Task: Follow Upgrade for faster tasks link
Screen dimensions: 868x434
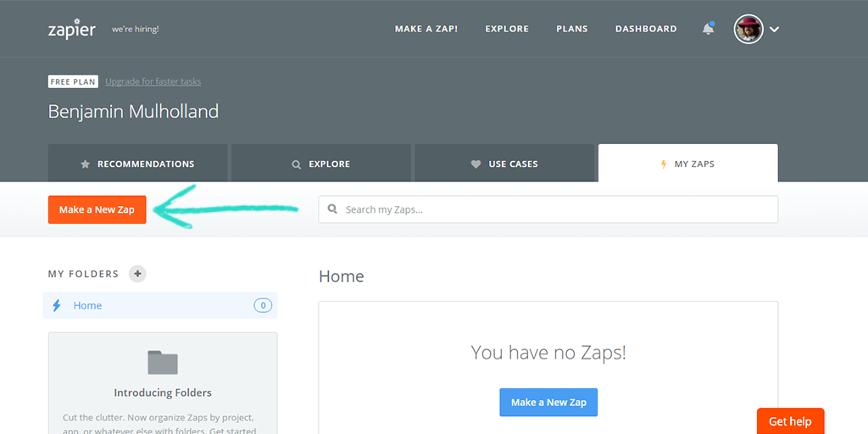Action: click(153, 81)
